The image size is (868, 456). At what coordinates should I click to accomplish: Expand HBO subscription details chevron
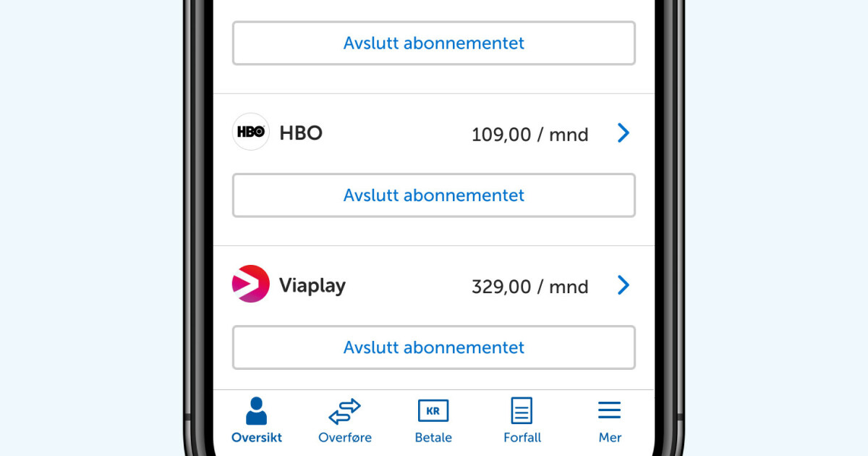[624, 133]
